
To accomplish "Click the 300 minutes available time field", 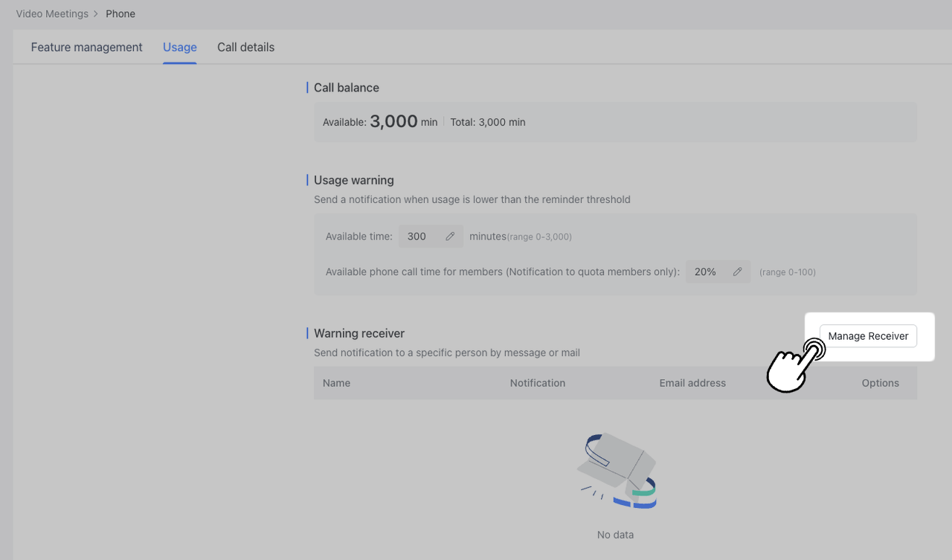I will (x=418, y=236).
